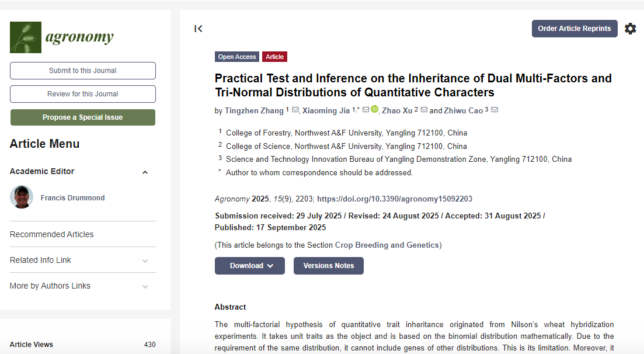Collapse the Academic Editor section
Image resolution: width=644 pixels, height=354 pixels.
point(145,172)
